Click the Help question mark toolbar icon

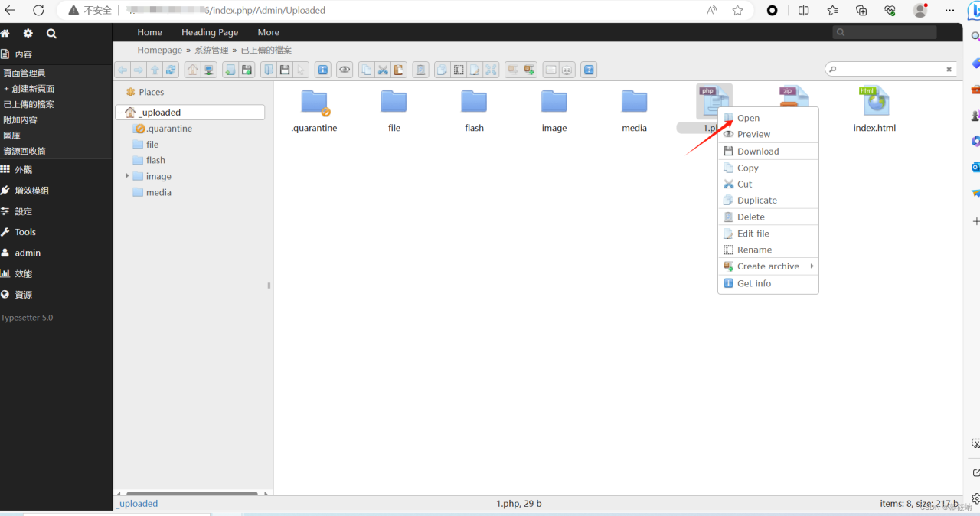pos(588,70)
